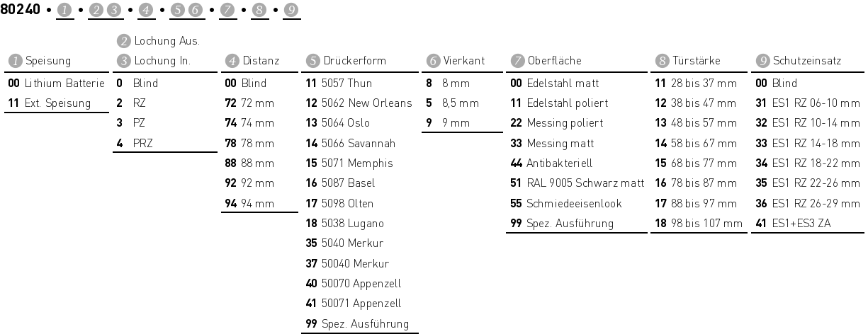This screenshot has width=868, height=334.
Task: Click the circled 4 icon beside Distanz
Action: [230, 61]
